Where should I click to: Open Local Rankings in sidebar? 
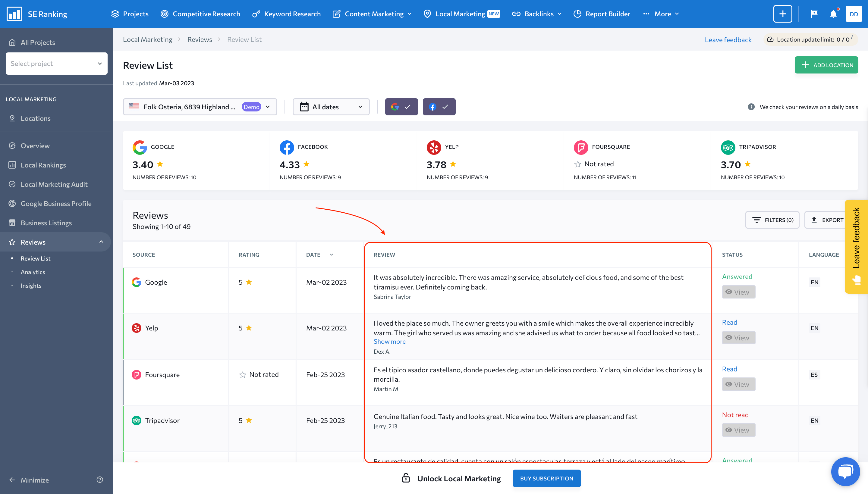[x=43, y=165]
